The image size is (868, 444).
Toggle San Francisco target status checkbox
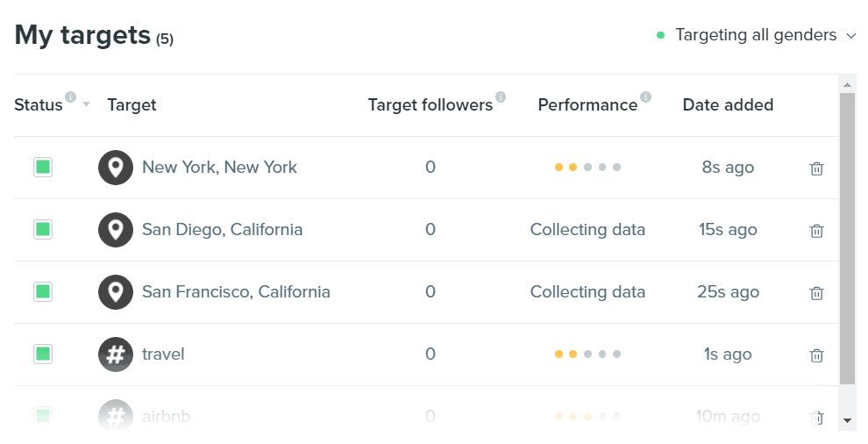point(43,291)
